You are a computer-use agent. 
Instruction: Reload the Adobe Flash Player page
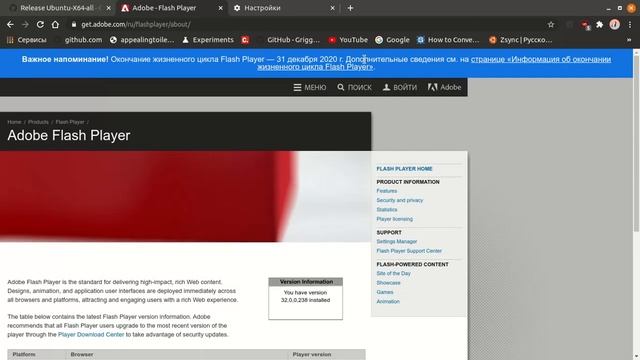(x=40, y=24)
